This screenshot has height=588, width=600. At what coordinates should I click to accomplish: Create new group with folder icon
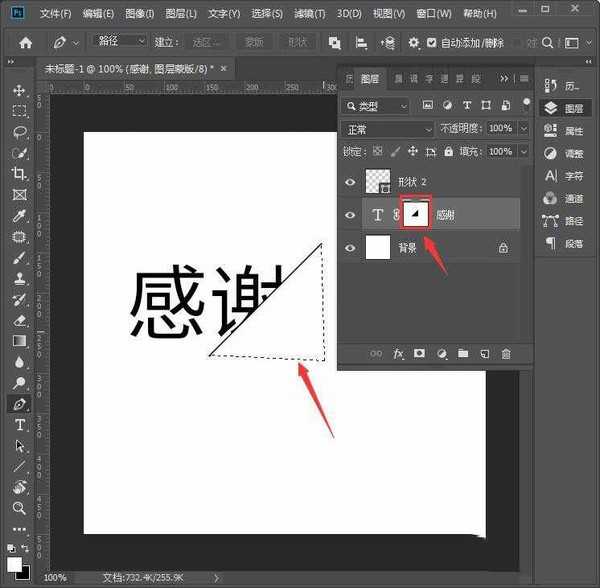click(463, 353)
